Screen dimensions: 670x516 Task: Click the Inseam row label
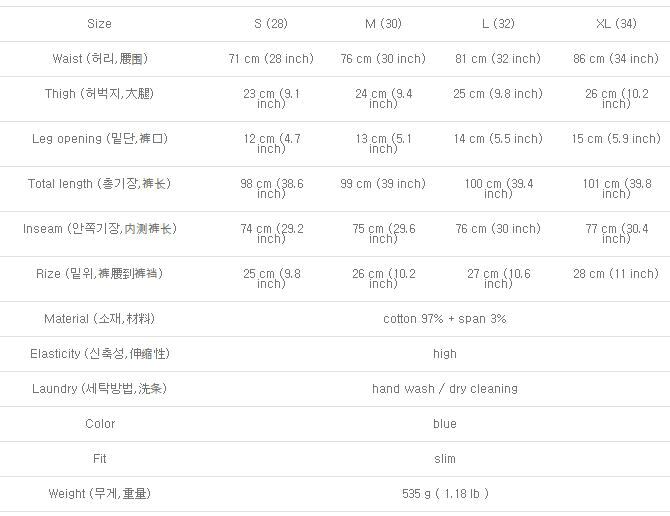pyautogui.click(x=100, y=229)
